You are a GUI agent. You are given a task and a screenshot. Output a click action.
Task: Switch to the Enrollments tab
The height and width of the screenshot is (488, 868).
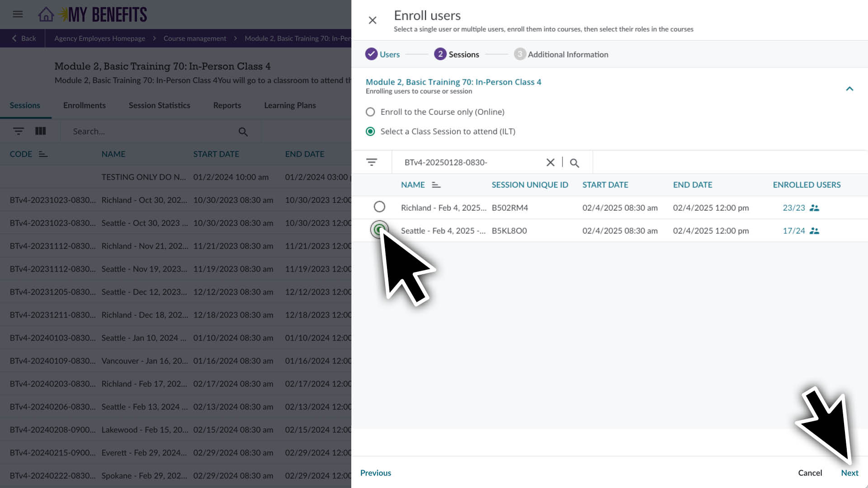(85, 105)
